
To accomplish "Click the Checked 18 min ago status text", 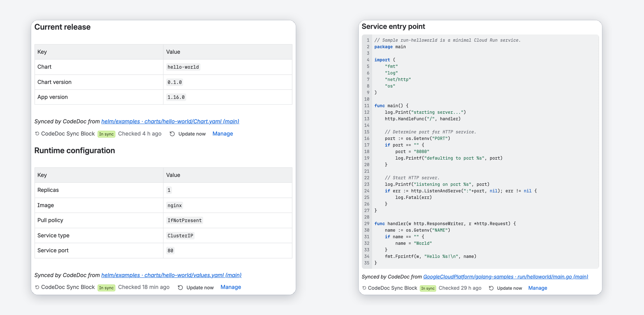I will point(144,287).
